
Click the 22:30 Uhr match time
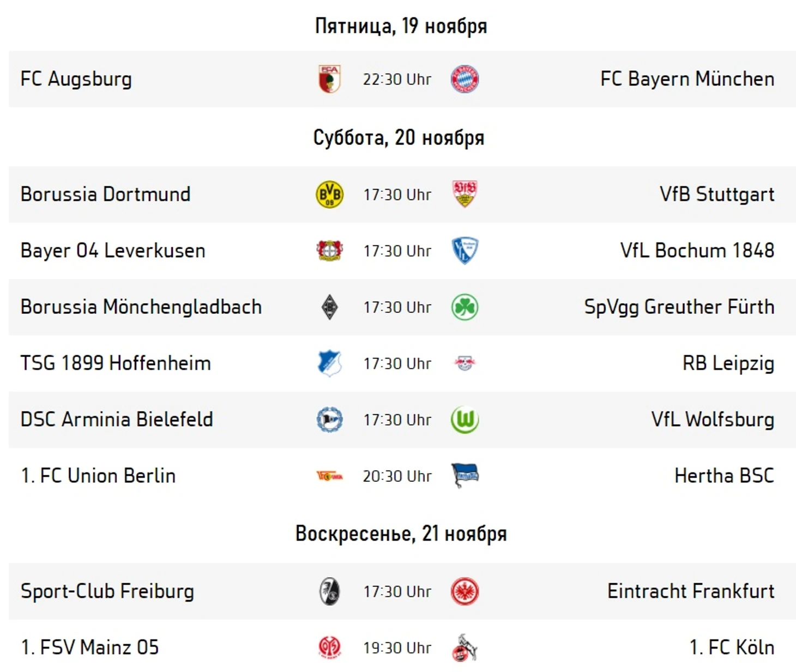tap(397, 80)
